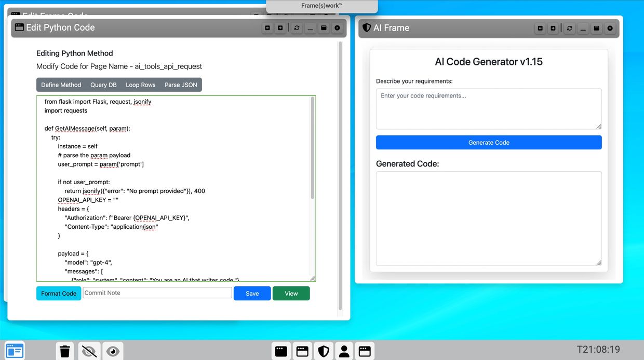Click the Edit Python Code title text

click(x=60, y=27)
